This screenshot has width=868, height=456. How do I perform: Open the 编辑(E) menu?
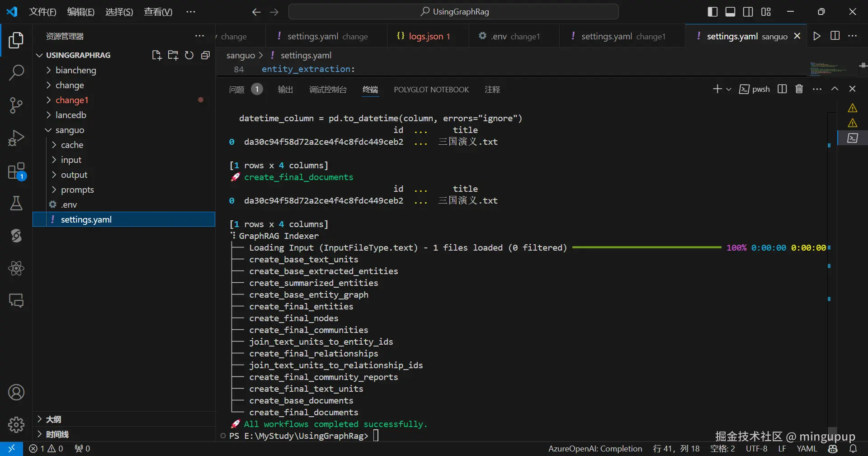pyautogui.click(x=80, y=12)
